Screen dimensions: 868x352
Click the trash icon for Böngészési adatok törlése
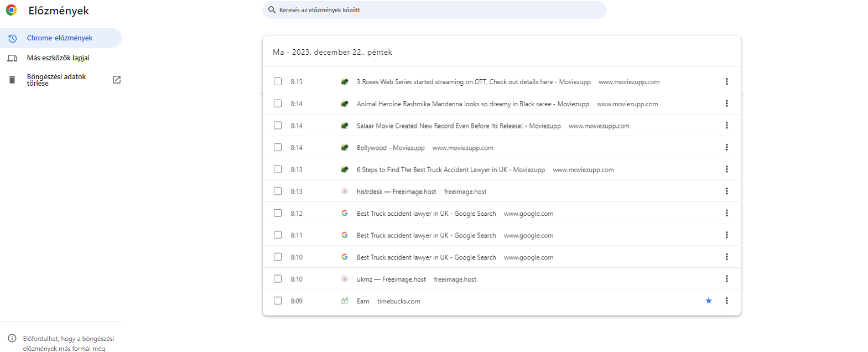[12, 80]
